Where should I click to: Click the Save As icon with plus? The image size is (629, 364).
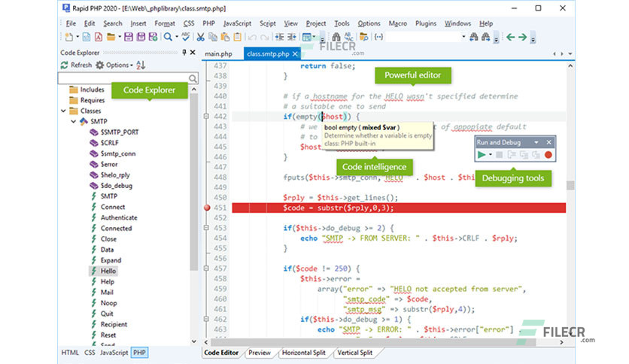(153, 38)
